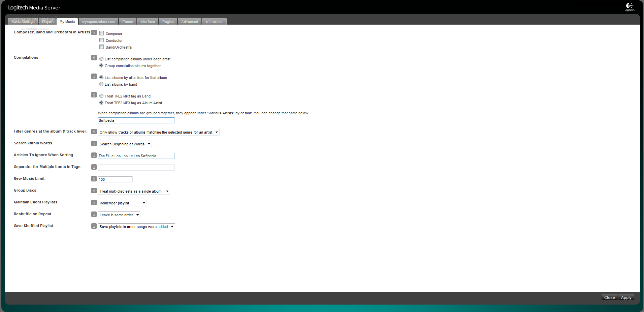Click the Various Artists name field containing Softpedia
The image size is (644, 312).
(x=136, y=120)
